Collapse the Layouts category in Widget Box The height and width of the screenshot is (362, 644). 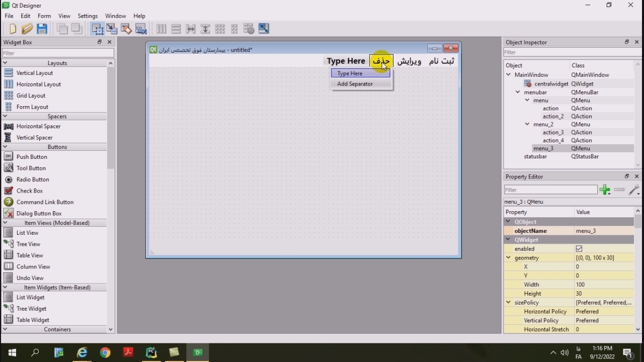point(5,63)
